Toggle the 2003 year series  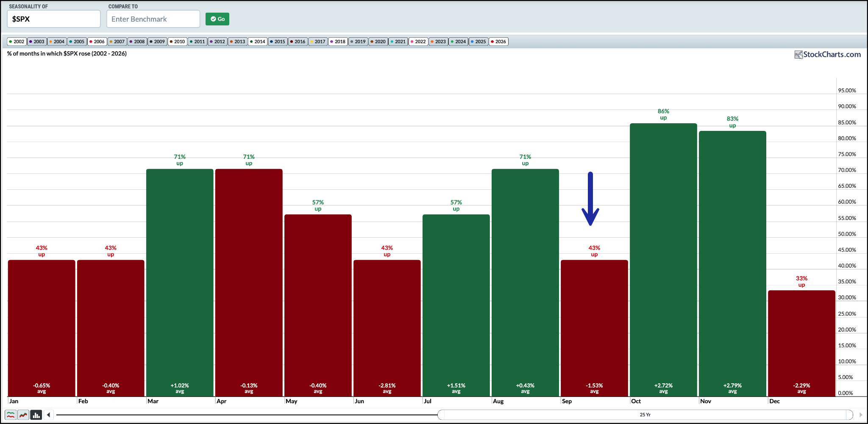pos(37,42)
